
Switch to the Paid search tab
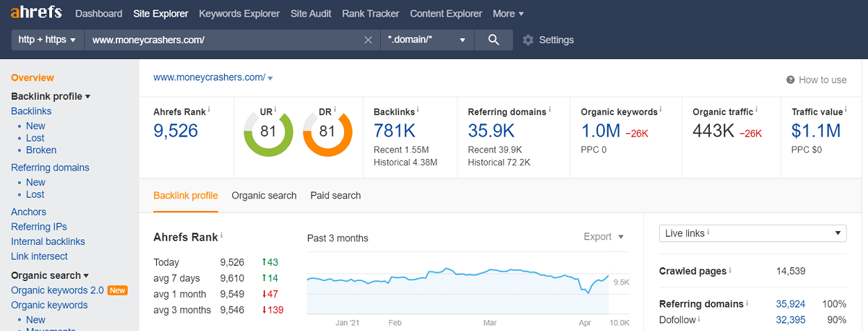pyautogui.click(x=336, y=196)
